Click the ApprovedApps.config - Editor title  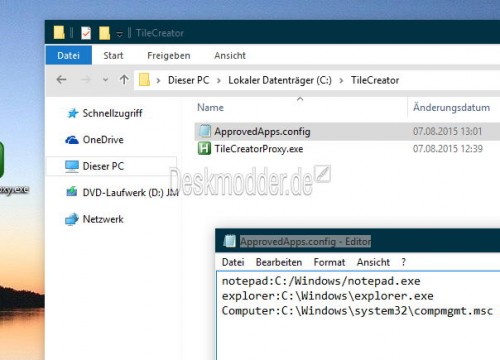click(305, 241)
